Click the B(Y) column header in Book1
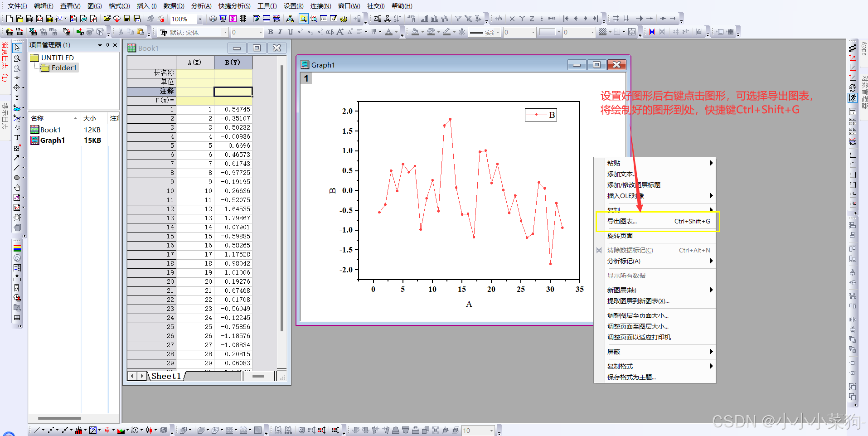This screenshot has height=436, width=868. [233, 62]
